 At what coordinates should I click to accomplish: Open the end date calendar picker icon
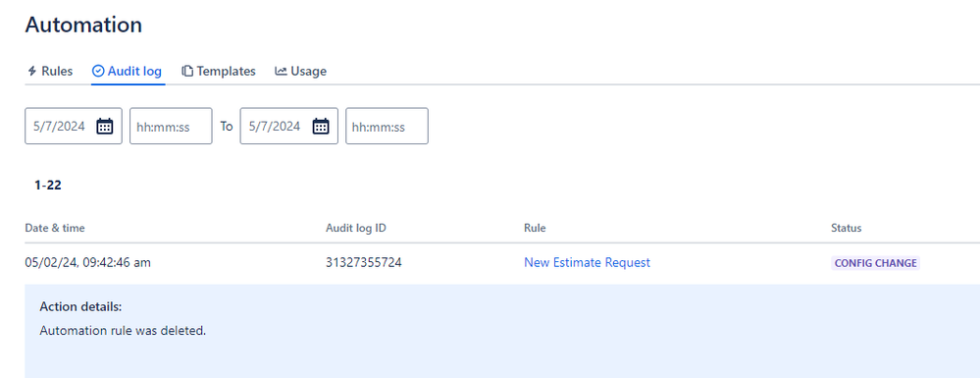click(321, 126)
